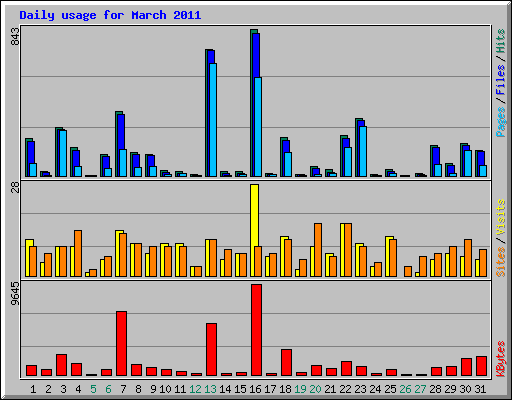
Task: Click the green day 19 axis label
Action: 300,389
